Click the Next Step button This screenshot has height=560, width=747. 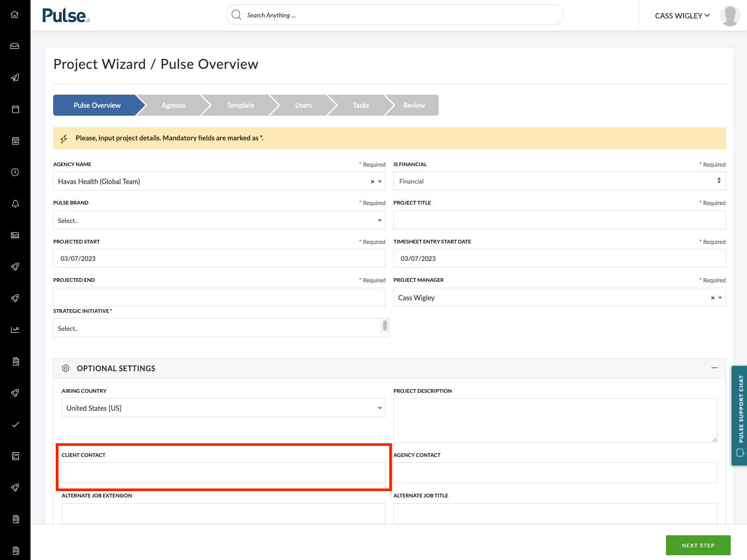(x=698, y=545)
